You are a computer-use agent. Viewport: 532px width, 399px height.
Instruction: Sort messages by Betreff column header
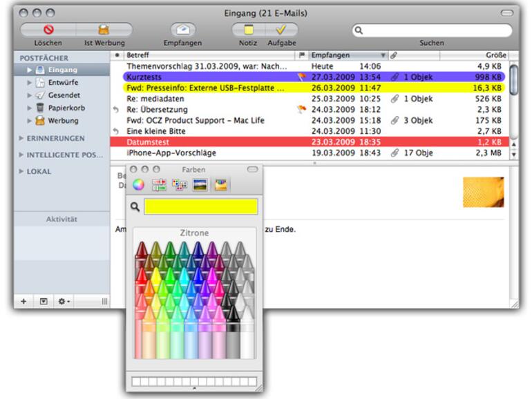(207, 55)
